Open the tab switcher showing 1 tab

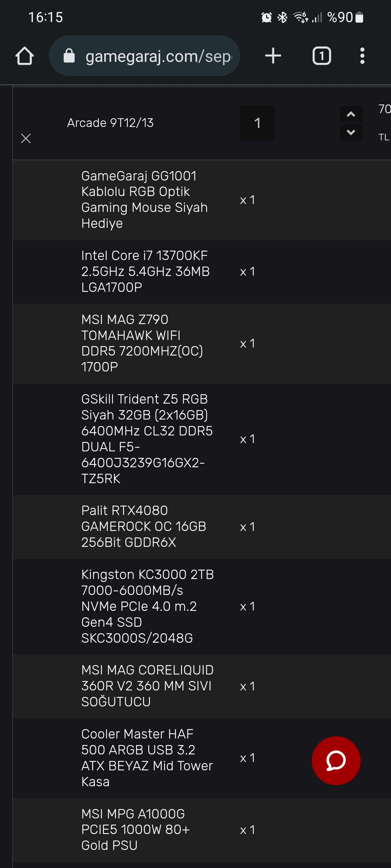tap(321, 56)
